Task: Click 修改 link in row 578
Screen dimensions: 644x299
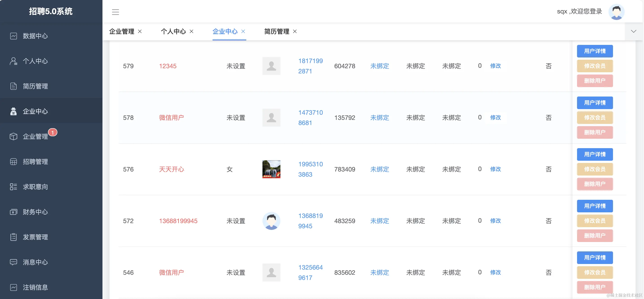Action: tap(495, 117)
